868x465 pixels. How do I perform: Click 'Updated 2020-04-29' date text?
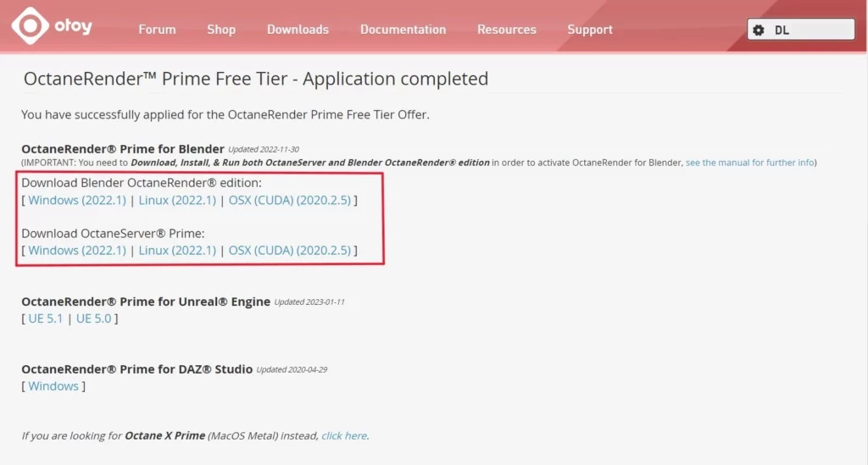pyautogui.click(x=292, y=369)
